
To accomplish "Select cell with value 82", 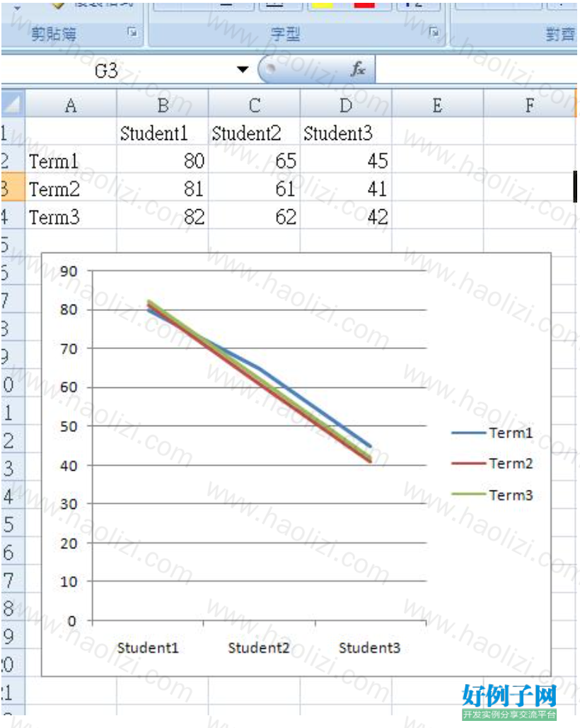I will point(163,216).
